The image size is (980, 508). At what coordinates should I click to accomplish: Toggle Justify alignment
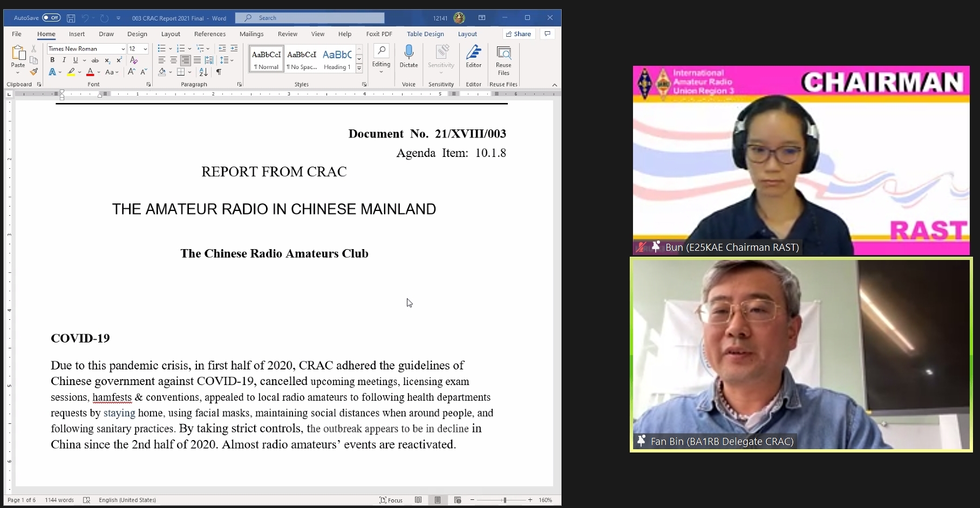pos(197,60)
